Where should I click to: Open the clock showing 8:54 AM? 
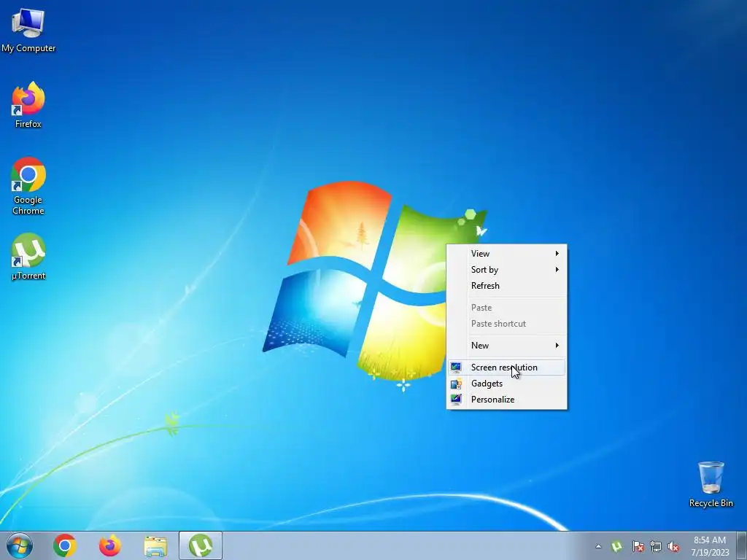coord(710,546)
